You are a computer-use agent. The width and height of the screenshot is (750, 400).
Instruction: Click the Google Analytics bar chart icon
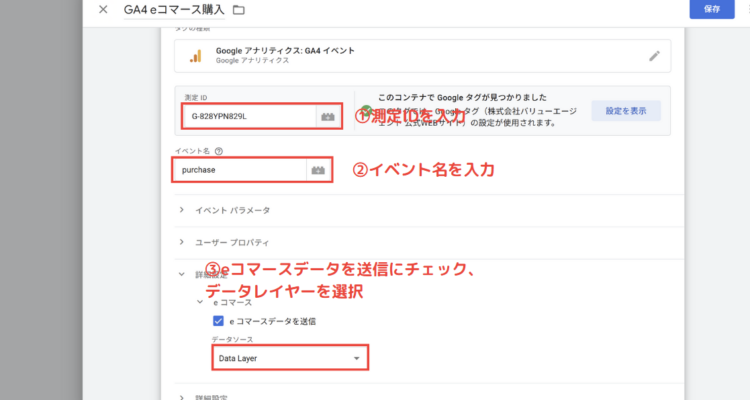(196, 56)
